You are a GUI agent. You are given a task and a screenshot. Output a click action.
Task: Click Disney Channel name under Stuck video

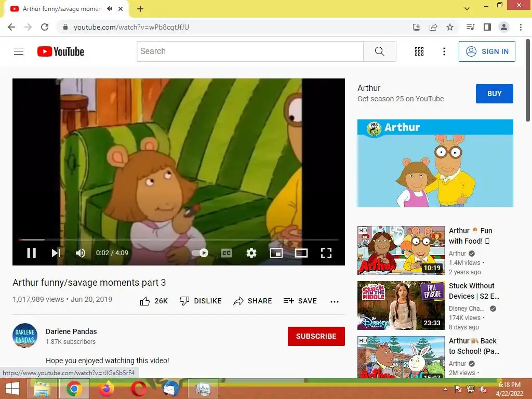[x=466, y=309]
